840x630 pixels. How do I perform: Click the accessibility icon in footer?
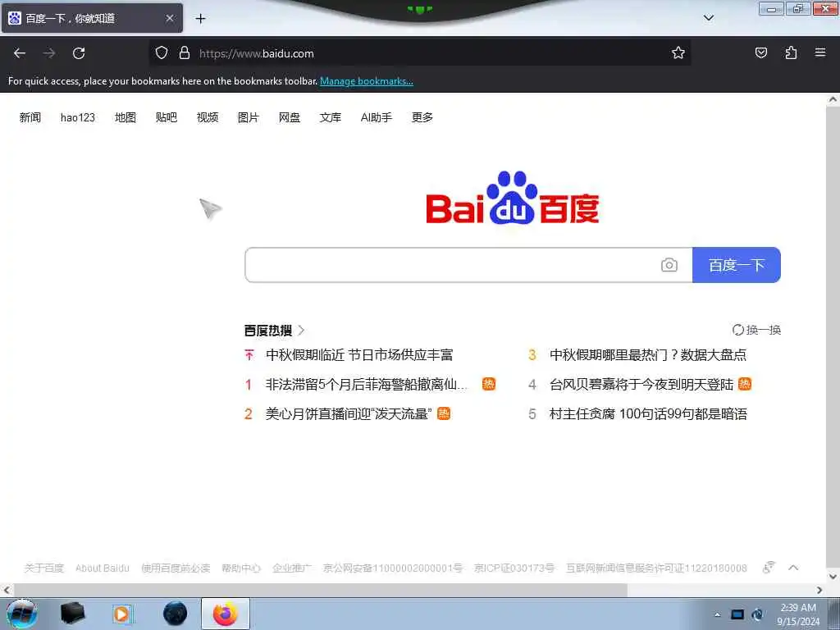click(769, 567)
